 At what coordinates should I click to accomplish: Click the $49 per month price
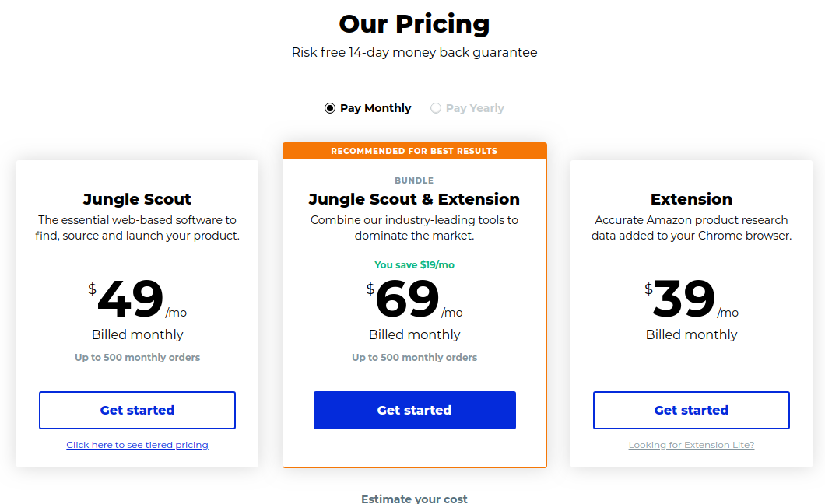(x=137, y=298)
